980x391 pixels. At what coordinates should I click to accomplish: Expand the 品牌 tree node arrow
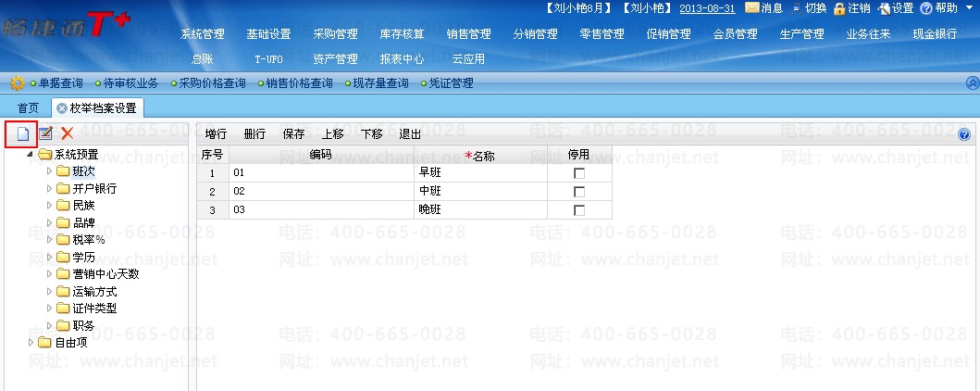click(x=50, y=222)
